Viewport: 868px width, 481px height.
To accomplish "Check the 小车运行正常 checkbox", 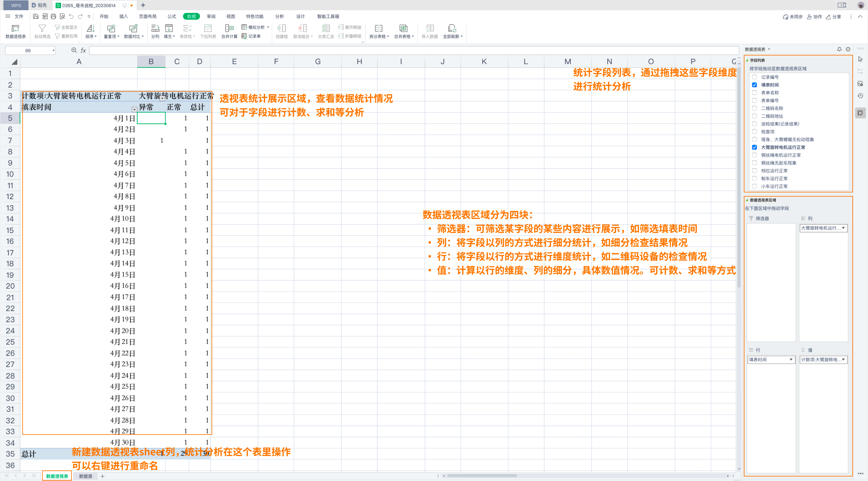I will (755, 186).
